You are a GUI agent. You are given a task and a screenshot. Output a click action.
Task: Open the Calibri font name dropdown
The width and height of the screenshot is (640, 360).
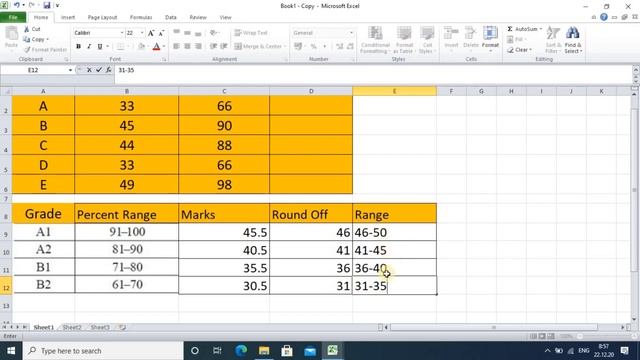point(122,33)
